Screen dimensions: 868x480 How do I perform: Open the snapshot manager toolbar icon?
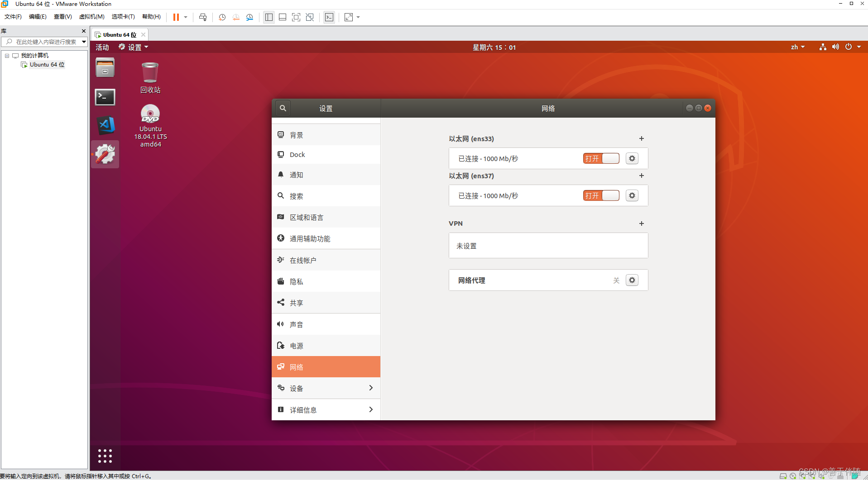[x=249, y=17]
